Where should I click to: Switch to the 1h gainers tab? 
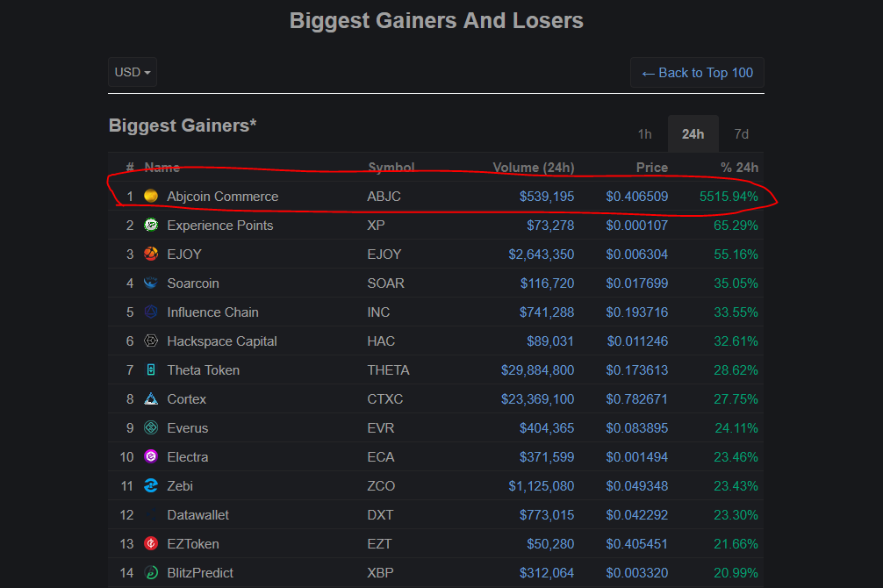[x=644, y=134]
